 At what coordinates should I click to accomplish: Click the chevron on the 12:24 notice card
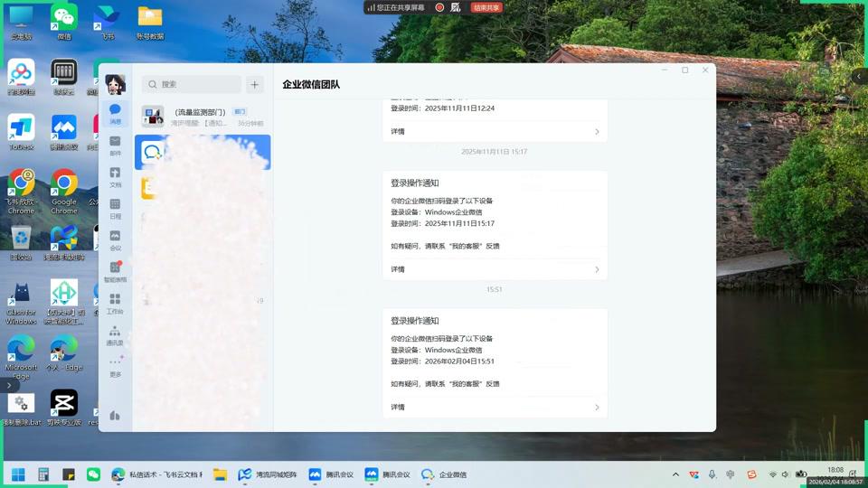(x=597, y=132)
